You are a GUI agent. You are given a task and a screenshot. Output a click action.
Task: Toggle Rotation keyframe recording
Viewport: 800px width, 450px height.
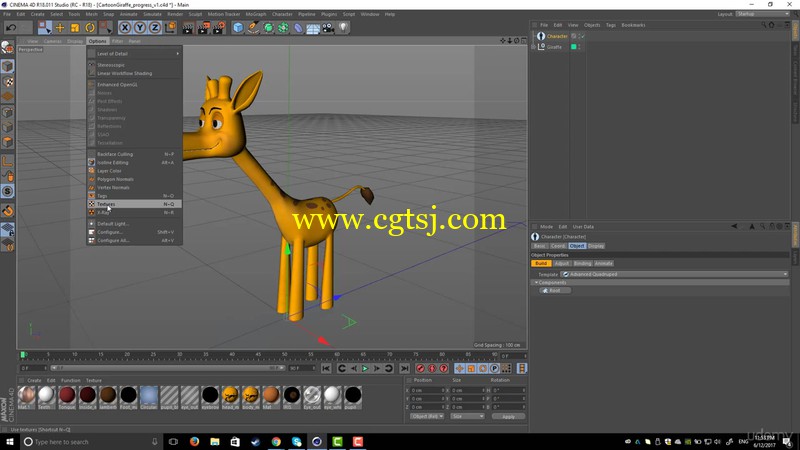(483, 368)
